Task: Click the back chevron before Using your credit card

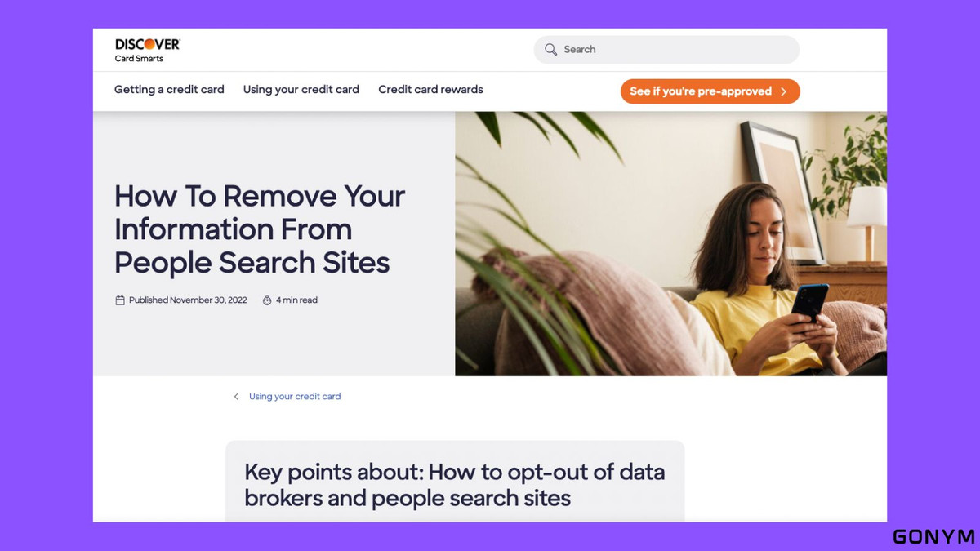Action: tap(236, 397)
